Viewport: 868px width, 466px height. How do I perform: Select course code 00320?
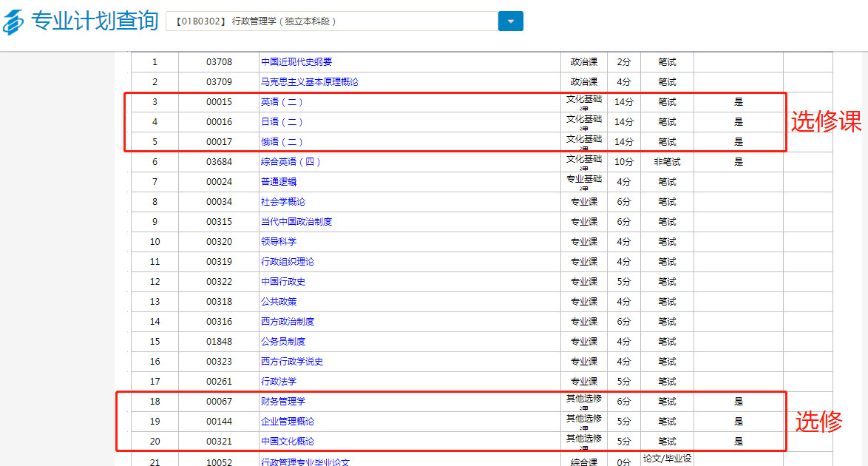219,242
